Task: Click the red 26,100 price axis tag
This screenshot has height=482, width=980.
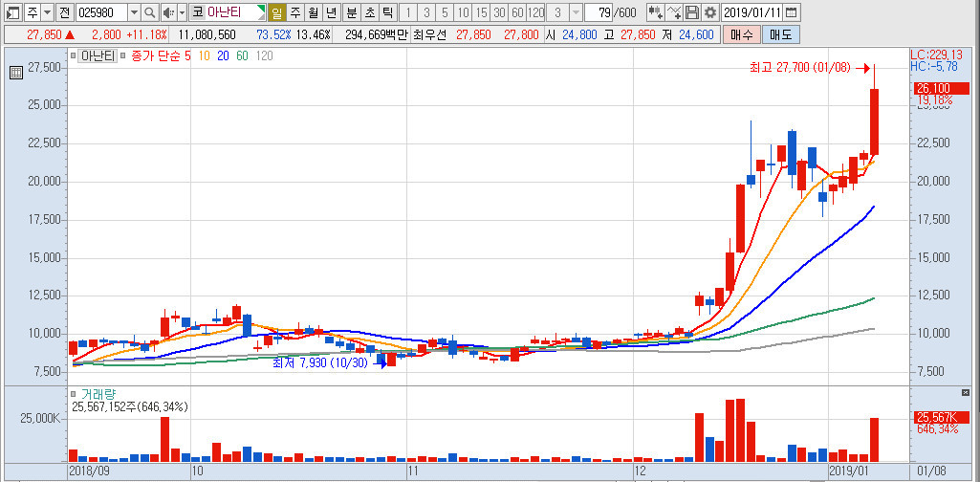Action: click(941, 88)
